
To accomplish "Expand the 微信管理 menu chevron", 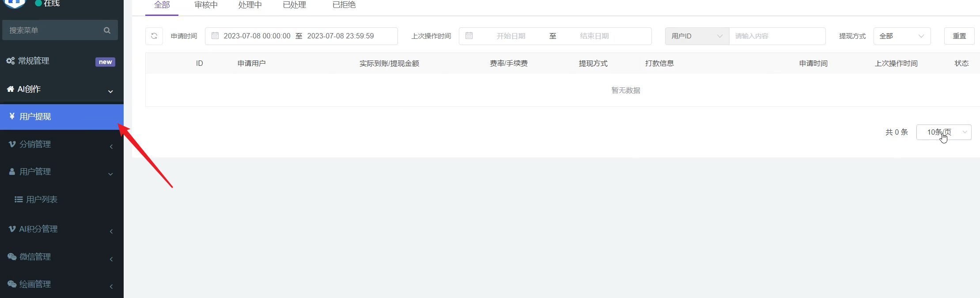I will pyautogui.click(x=111, y=259).
